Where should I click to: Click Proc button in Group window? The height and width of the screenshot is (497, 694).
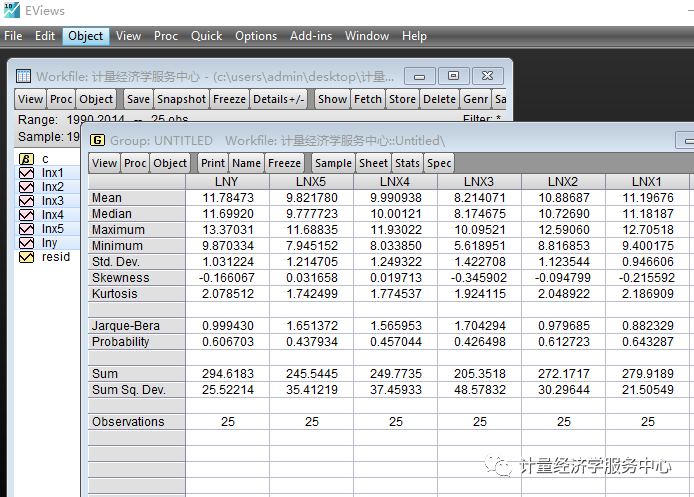[135, 163]
